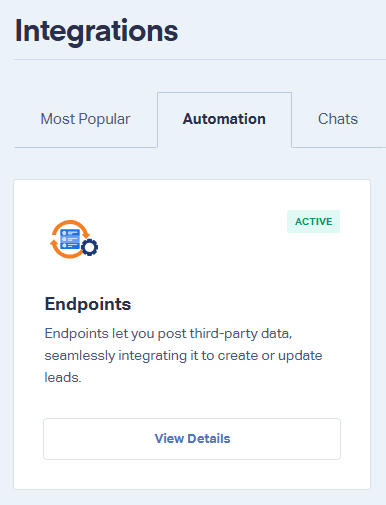The width and height of the screenshot is (386, 505).
Task: Click the orange sync arrows of the Endpoints logo
Action: click(70, 239)
